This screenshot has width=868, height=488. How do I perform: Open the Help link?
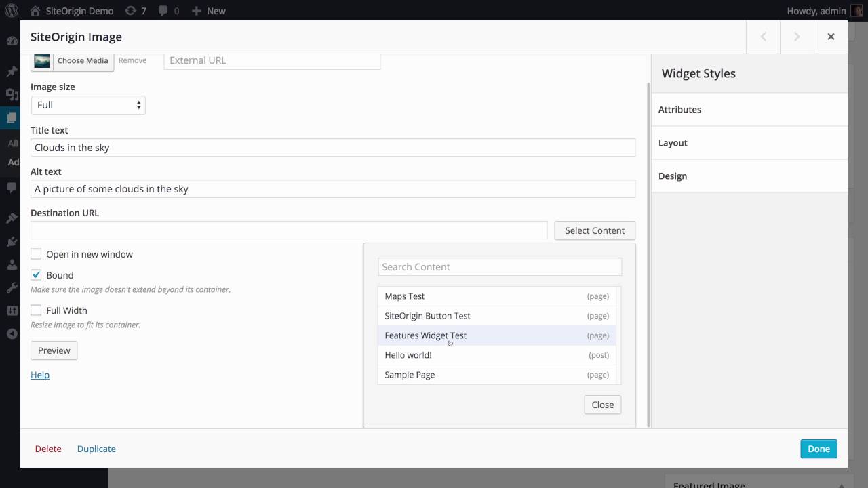pyautogui.click(x=40, y=375)
